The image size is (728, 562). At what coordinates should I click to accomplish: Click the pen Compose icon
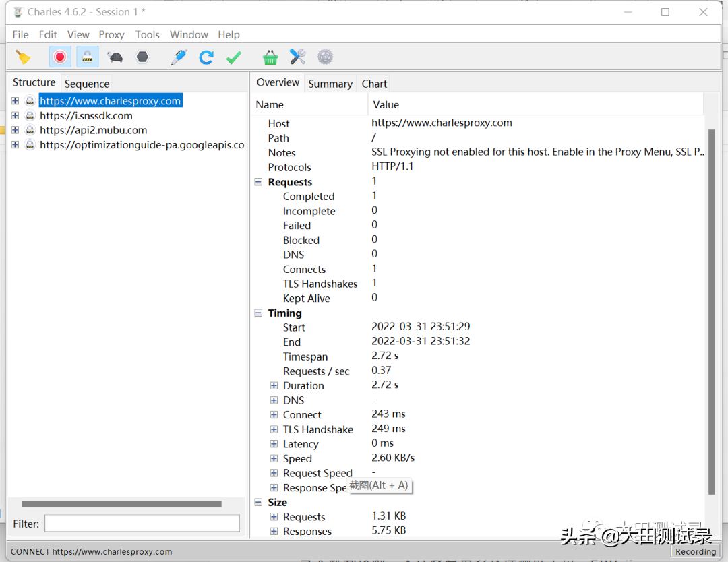178,57
